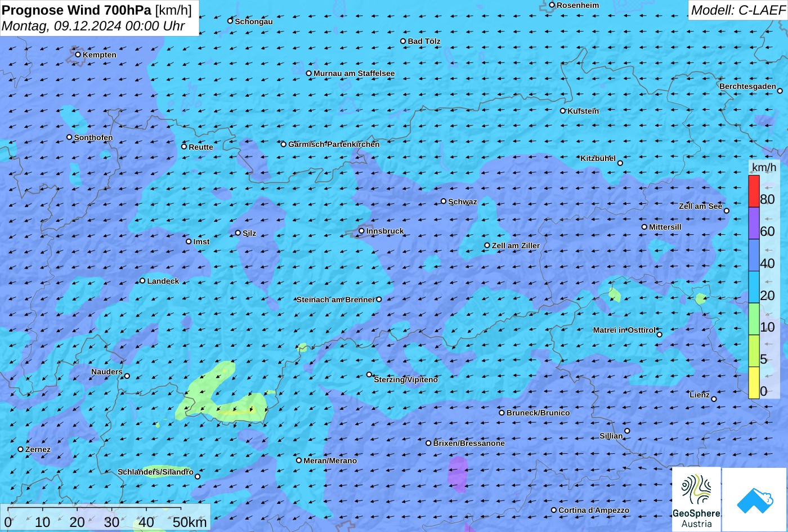The height and width of the screenshot is (532, 788).
Task: Click the 'Schlanders/Silandro' label
Action: coord(155,472)
